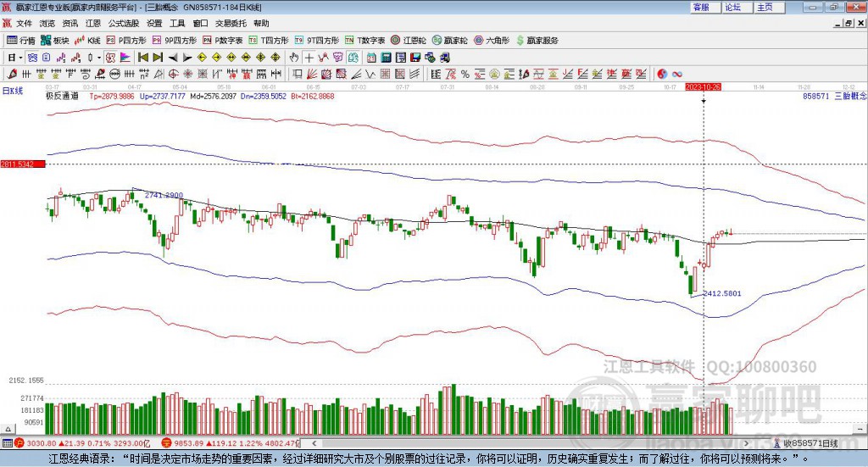This screenshot has height=467, width=868.
Task: Select the Gann fan lines tool
Action: [x=312, y=74]
